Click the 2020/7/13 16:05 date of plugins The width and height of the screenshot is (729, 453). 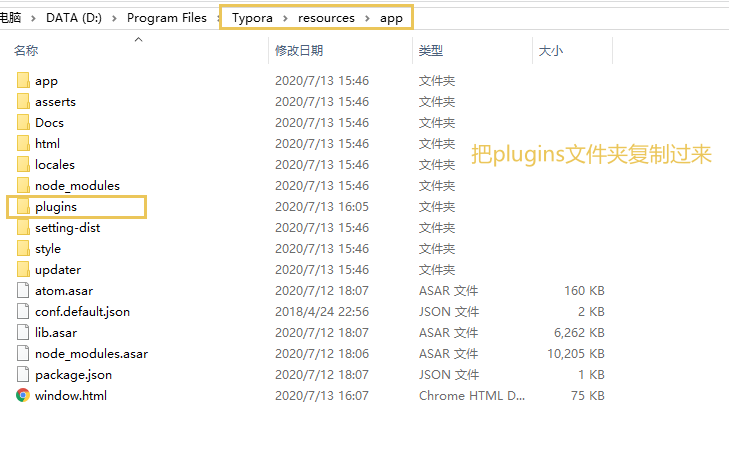pyautogui.click(x=322, y=207)
